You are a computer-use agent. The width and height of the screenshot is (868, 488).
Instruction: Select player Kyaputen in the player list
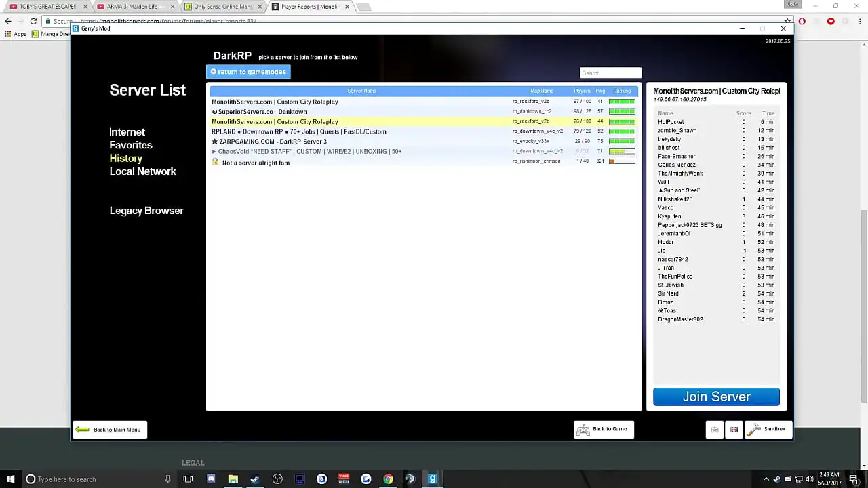tap(716, 216)
